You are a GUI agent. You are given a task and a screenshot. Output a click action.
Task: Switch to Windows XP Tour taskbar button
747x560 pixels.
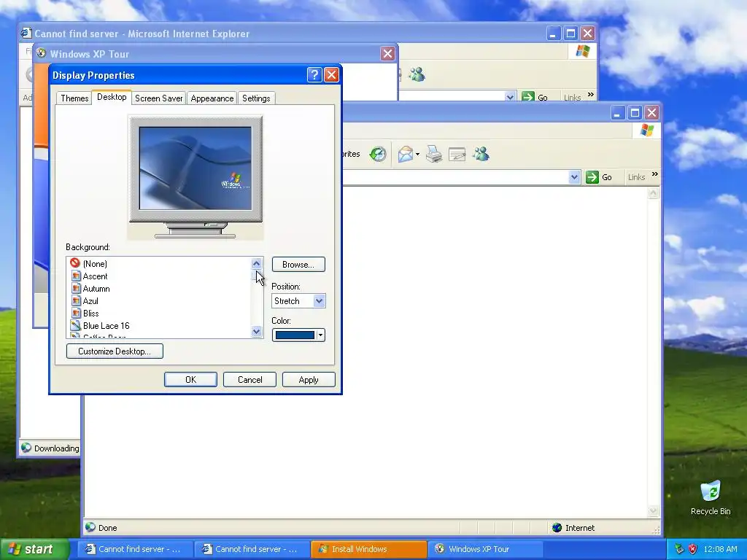485,549
